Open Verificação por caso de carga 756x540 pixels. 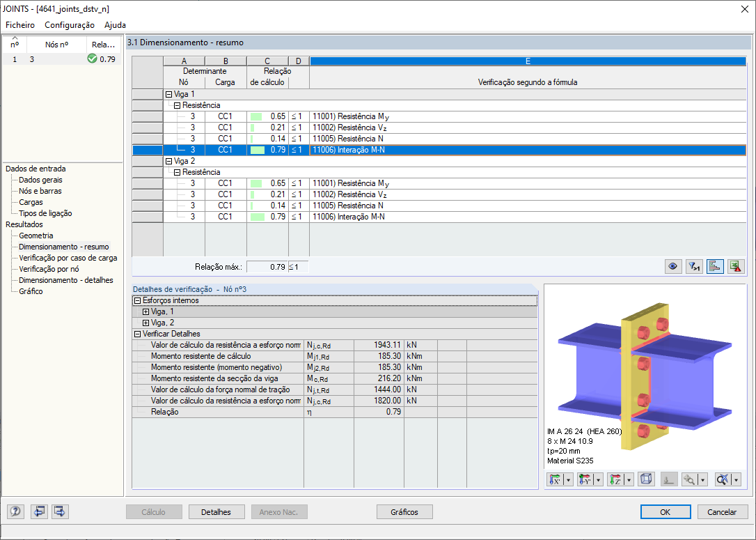[68, 258]
